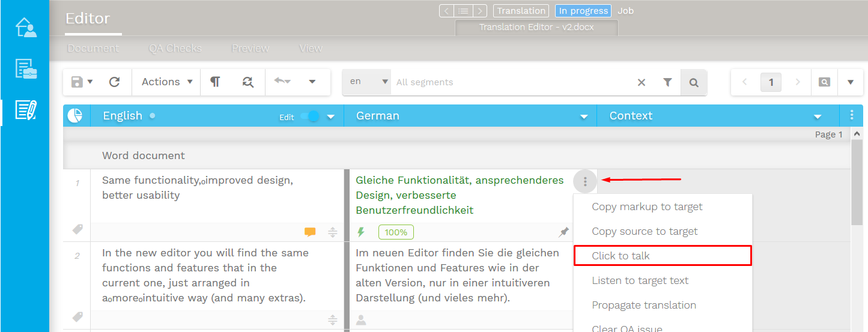Toggle the English Edit switch

[310, 116]
